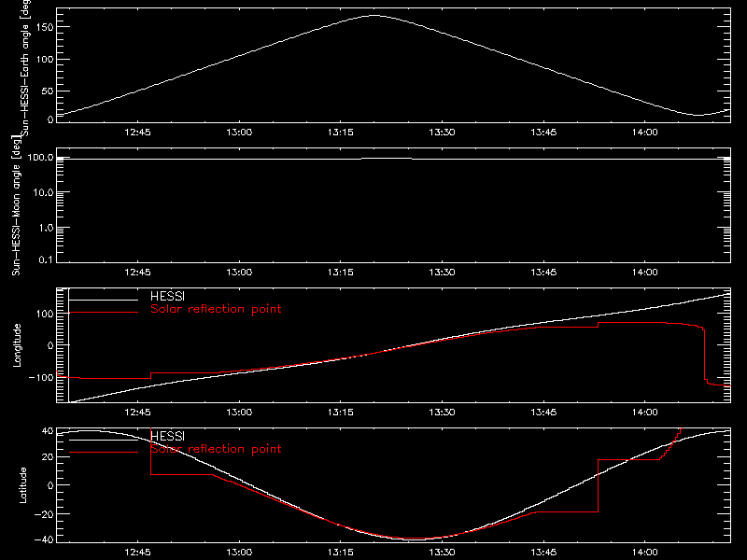Click the Sun-HESSI-Moon angle axis label
Screen dimensions: 747x560
(16, 205)
